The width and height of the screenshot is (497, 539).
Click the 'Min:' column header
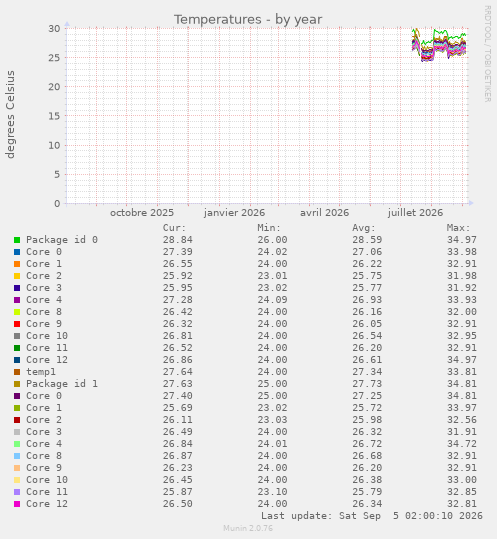coord(269,228)
